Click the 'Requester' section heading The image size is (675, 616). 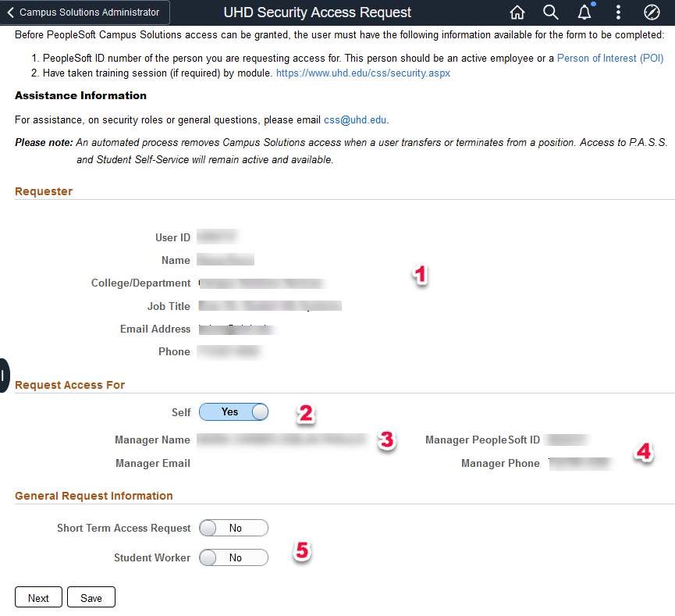(x=44, y=191)
